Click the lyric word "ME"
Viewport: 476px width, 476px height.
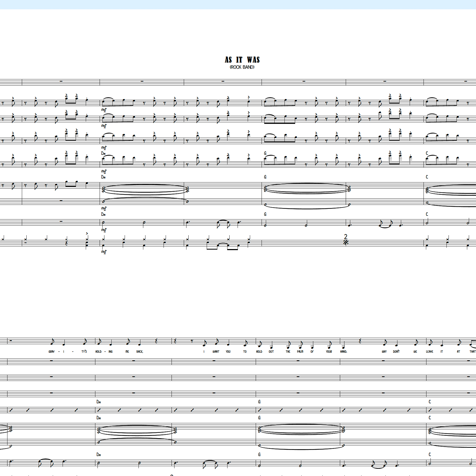click(x=127, y=352)
